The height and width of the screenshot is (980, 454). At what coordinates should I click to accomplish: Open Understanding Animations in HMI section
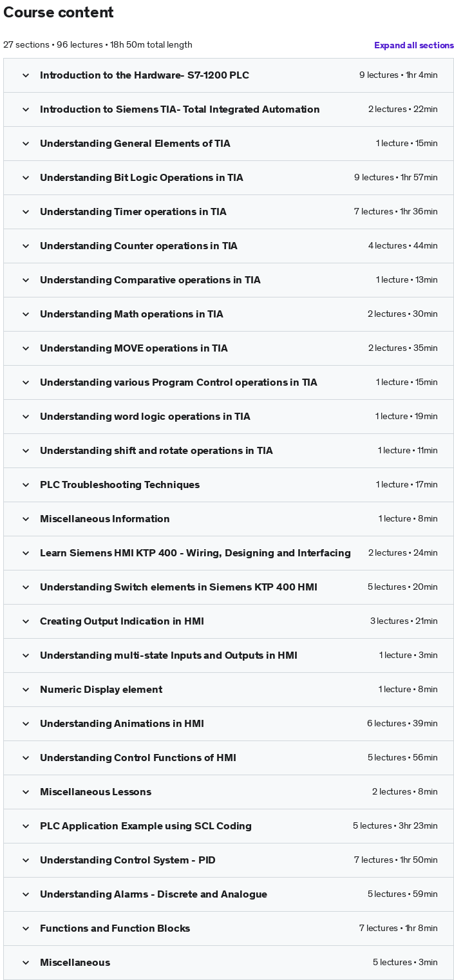(122, 724)
